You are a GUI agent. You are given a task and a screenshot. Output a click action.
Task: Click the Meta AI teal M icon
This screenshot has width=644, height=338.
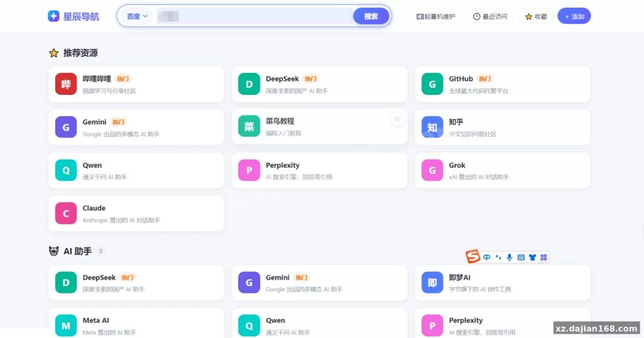click(65, 325)
